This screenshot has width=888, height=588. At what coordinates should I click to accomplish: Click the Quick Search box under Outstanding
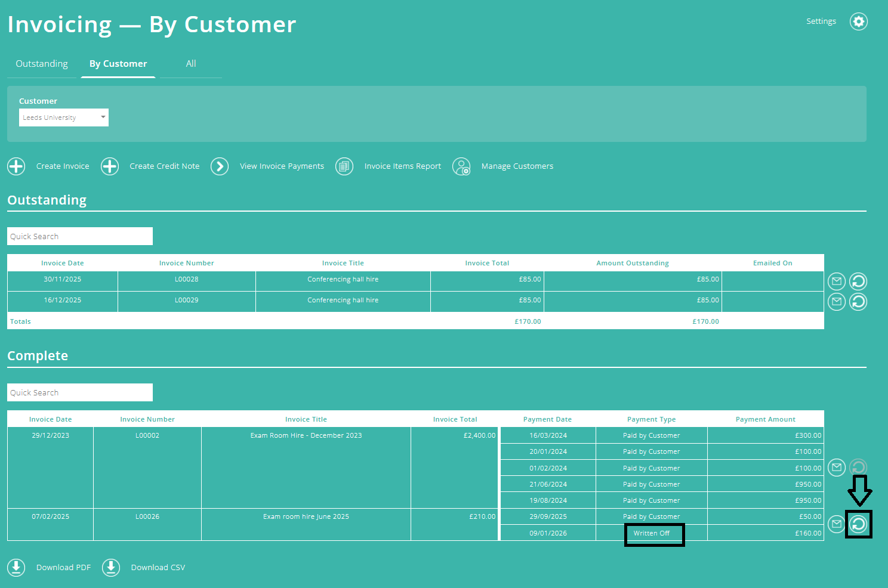pyautogui.click(x=79, y=236)
